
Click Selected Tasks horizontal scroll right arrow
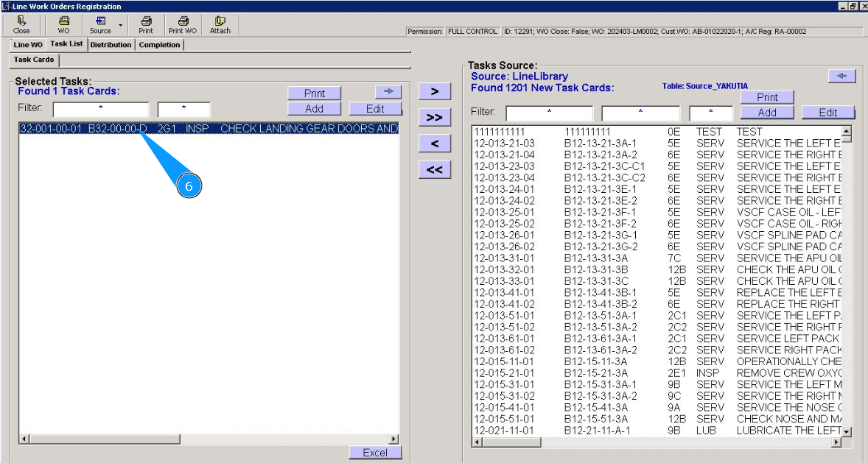[393, 439]
